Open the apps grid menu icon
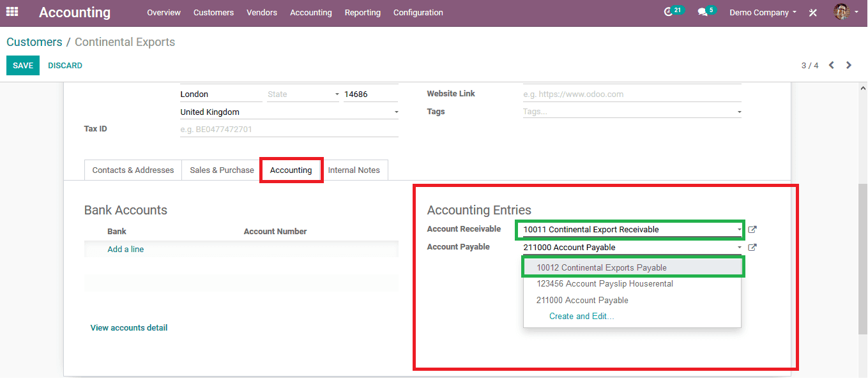868x381 pixels. pyautogui.click(x=12, y=12)
